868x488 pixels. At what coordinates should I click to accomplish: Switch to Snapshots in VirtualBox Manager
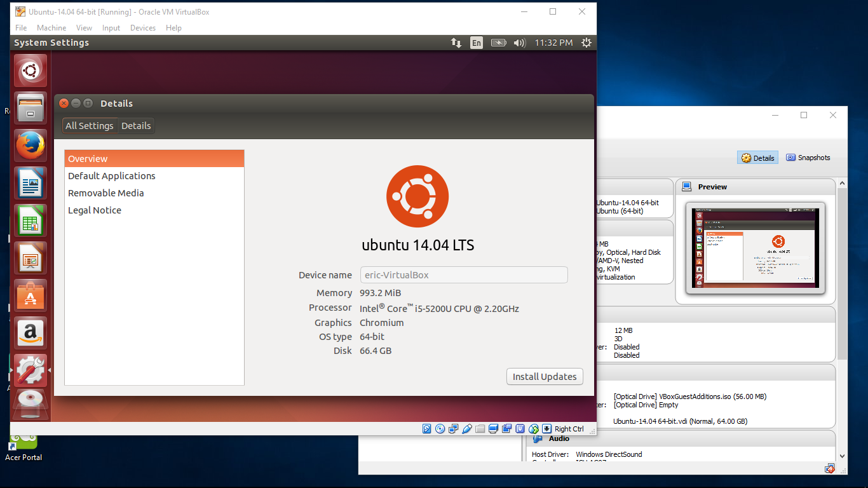coord(808,158)
